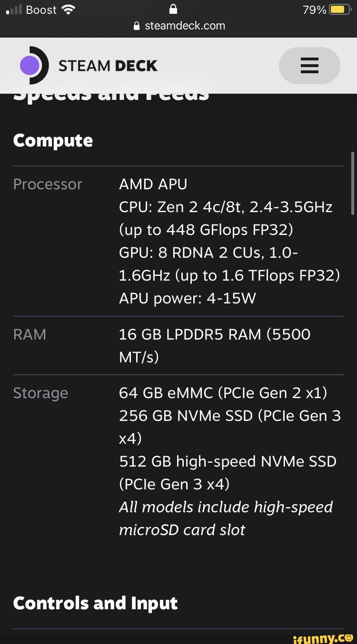This screenshot has height=644, width=357.
Task: Tap the lock icon above the URL bar
Action: [172, 10]
